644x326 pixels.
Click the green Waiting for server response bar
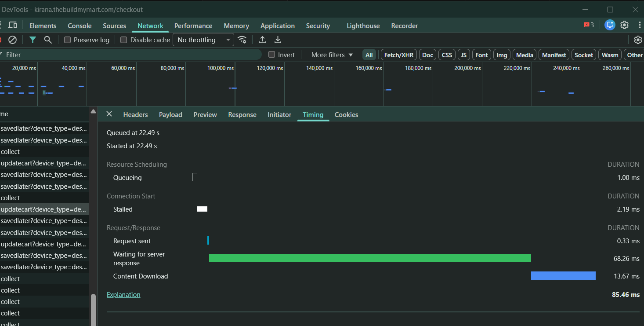[370, 258]
